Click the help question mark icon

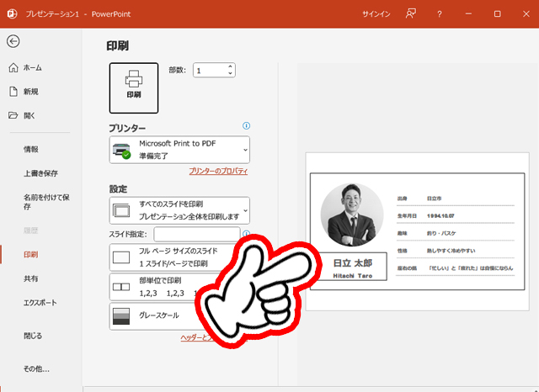[x=440, y=14]
